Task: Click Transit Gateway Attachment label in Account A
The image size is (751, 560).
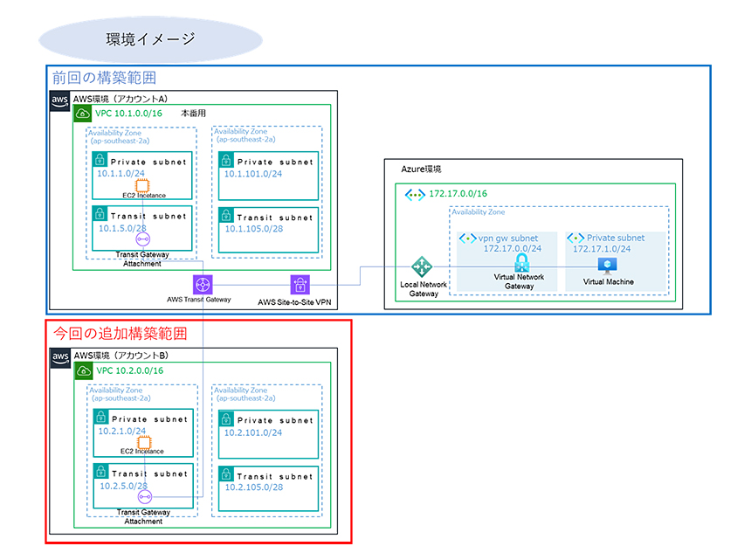Action: (142, 259)
